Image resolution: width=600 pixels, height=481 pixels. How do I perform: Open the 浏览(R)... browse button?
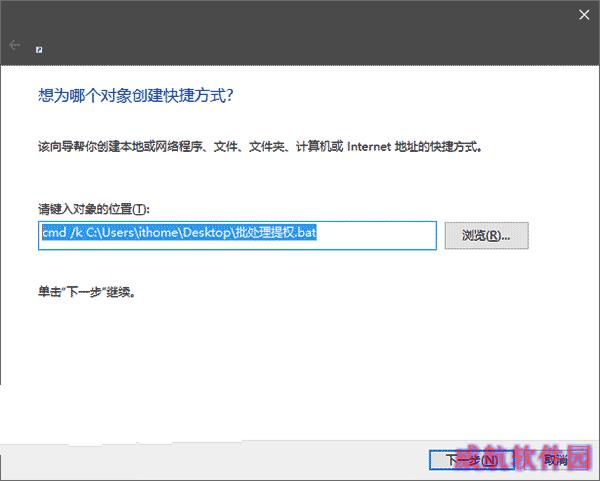486,235
